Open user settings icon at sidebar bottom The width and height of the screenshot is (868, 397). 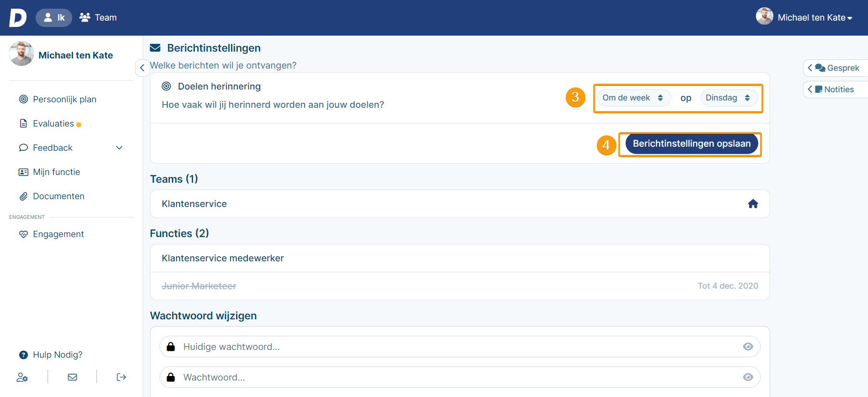click(22, 377)
